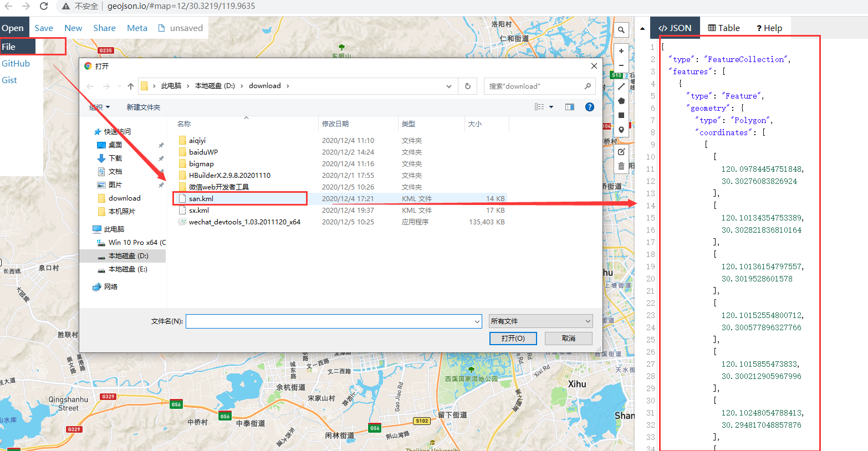Open the 组织 menu
Viewport: 868px width, 451px height.
[x=100, y=107]
